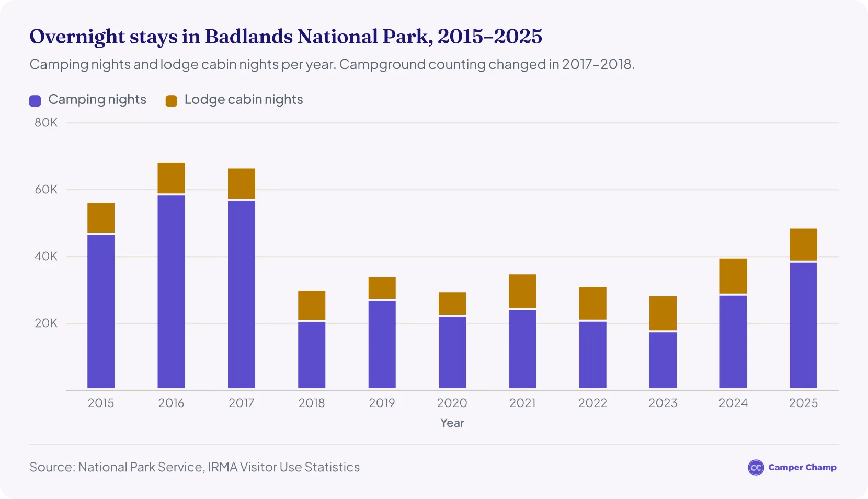Click the 2023 x-axis label
This screenshot has height=499, width=868.
663,403
